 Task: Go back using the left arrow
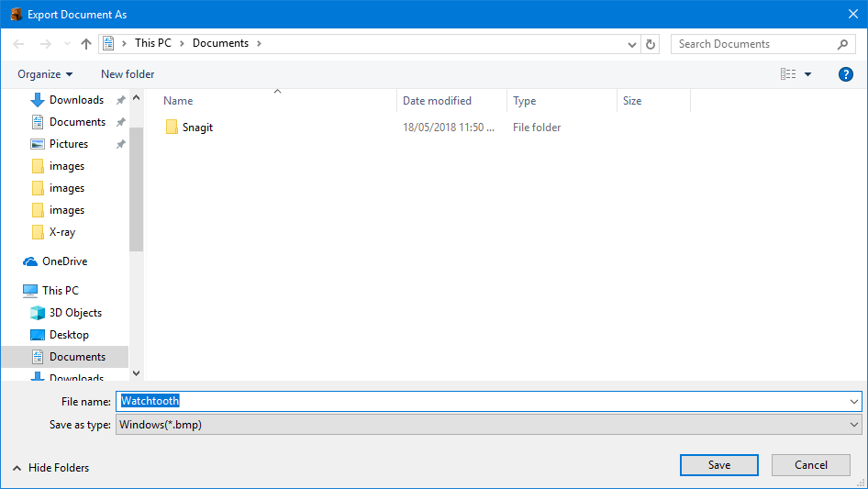[x=18, y=44]
